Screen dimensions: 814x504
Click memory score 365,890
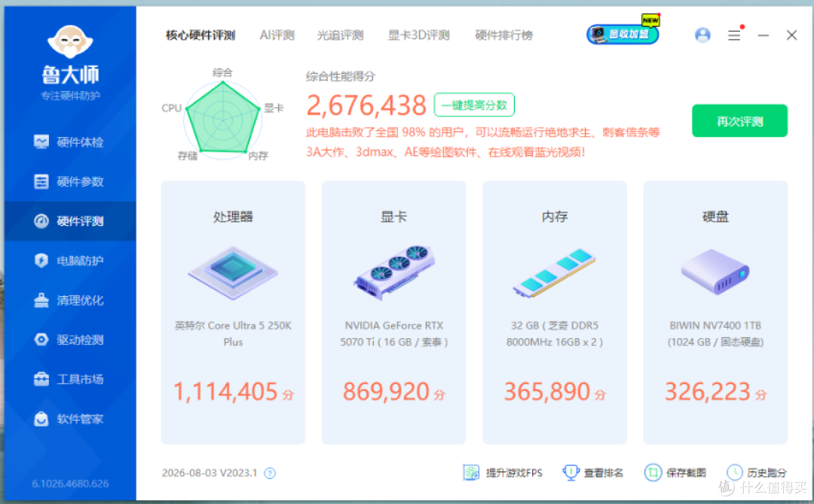546,391
